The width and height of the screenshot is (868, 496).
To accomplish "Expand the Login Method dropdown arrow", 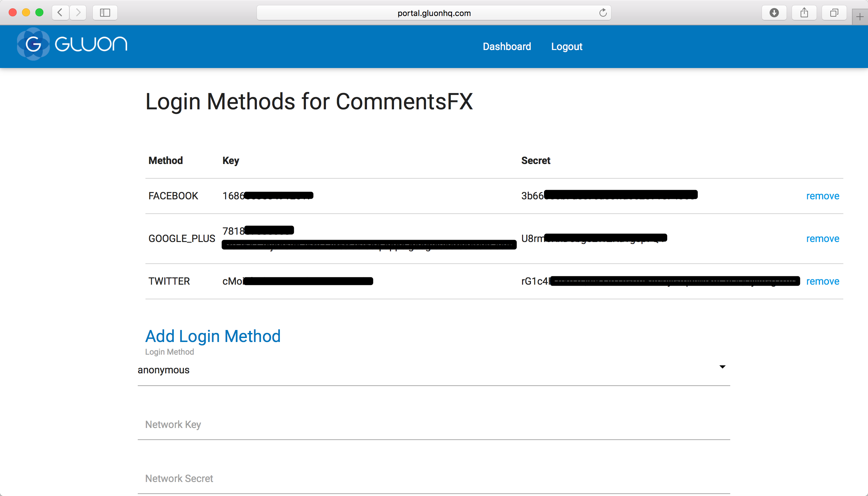I will tap(722, 367).
